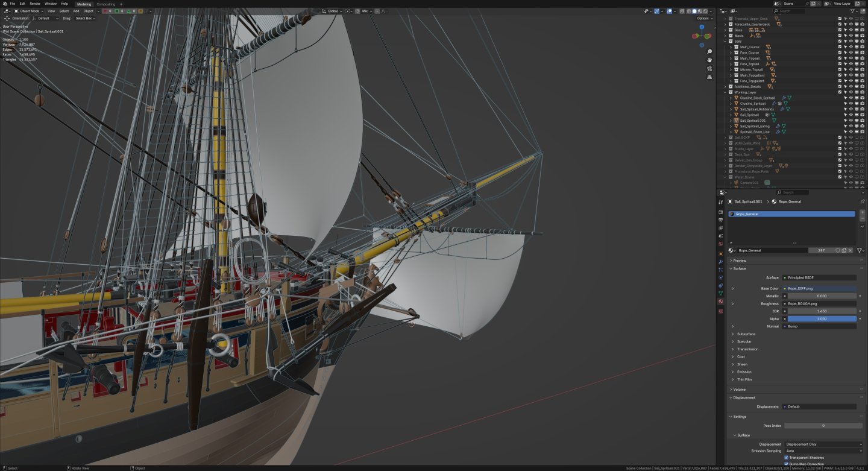Expand the Emission subpanel
The width and height of the screenshot is (868, 471).
(733, 371)
